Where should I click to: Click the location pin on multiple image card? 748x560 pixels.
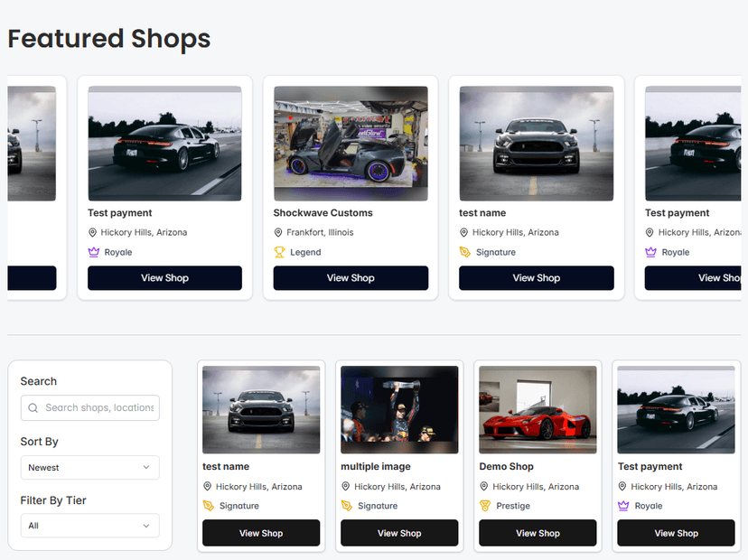[x=347, y=487]
